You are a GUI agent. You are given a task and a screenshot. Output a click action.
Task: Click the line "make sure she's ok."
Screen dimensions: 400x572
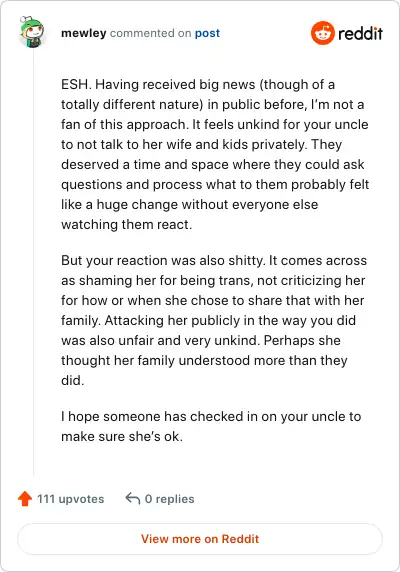(x=122, y=436)
